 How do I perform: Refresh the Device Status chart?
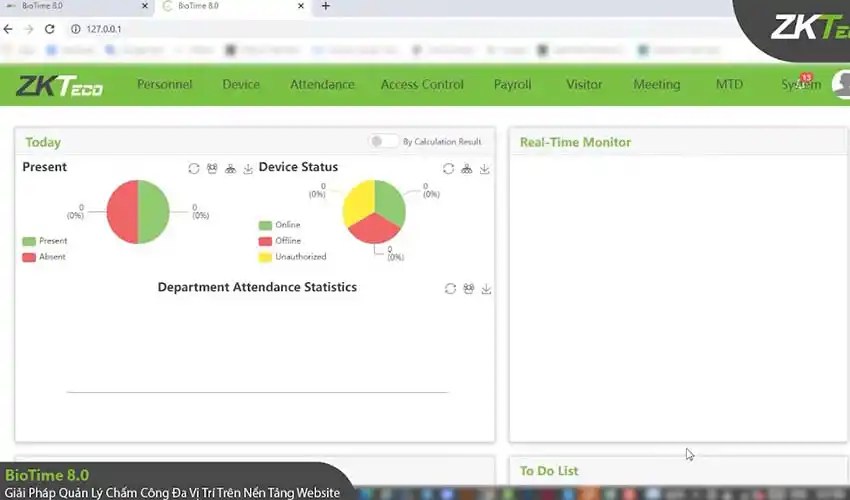point(449,169)
